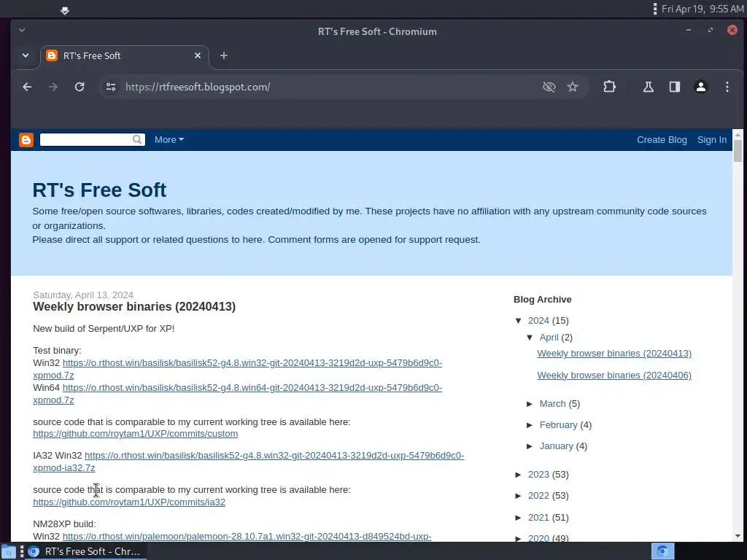The image size is (747, 560).
Task: Click the third-party cookies blocked eye icon
Action: coord(549,87)
